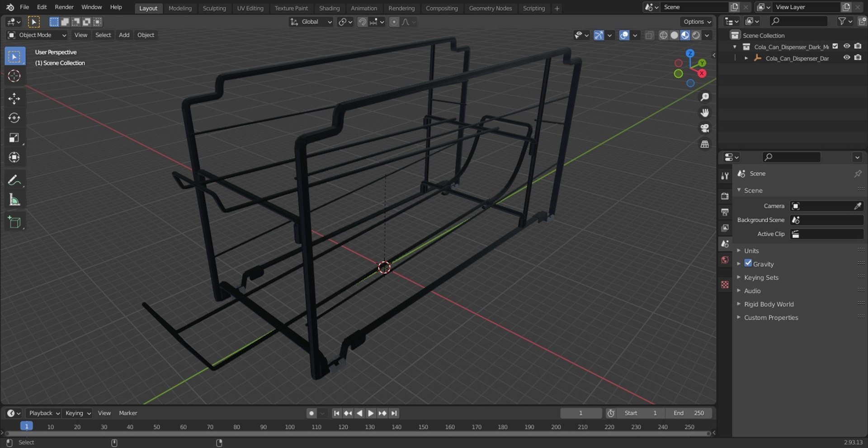The image size is (868, 448).
Task: Toggle proportional editing button
Action: click(x=394, y=22)
